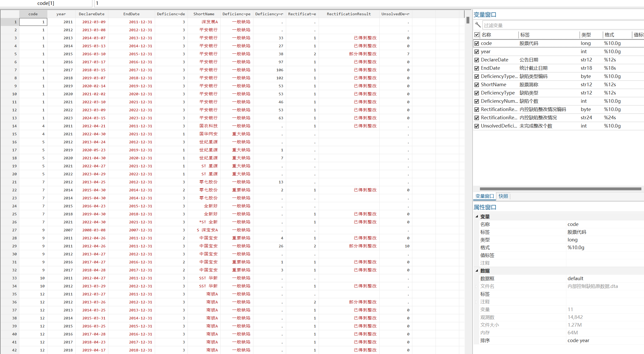Image resolution: width=644 pixels, height=354 pixels.
Task: Collapse the 变量 section in properties
Action: 477,216
